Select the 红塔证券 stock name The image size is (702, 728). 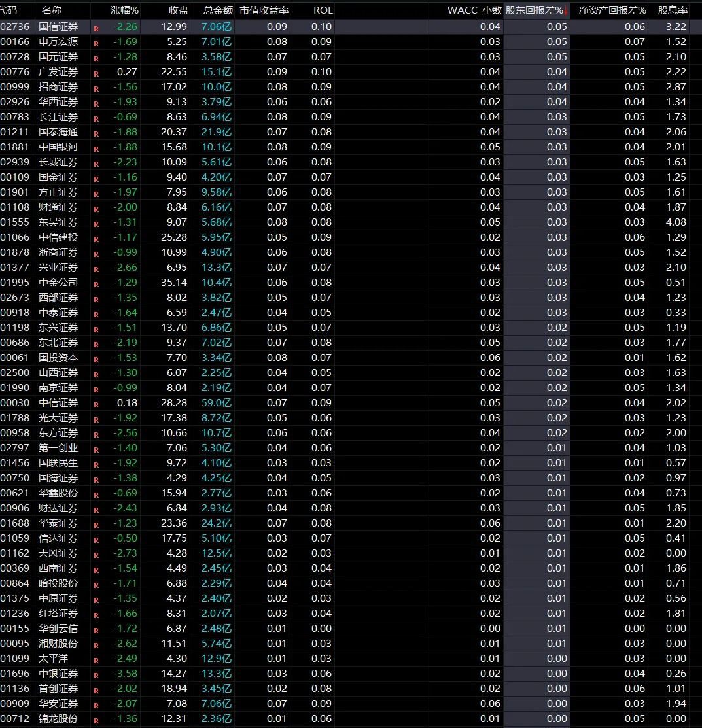click(x=58, y=614)
